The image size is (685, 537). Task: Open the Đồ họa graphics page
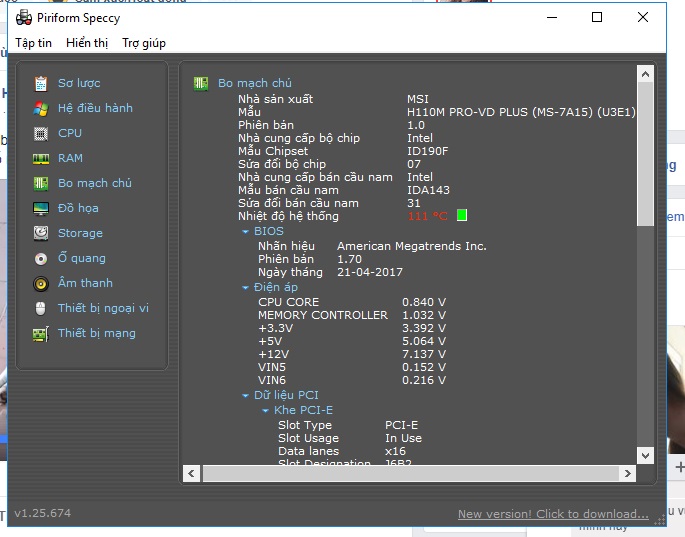click(78, 208)
